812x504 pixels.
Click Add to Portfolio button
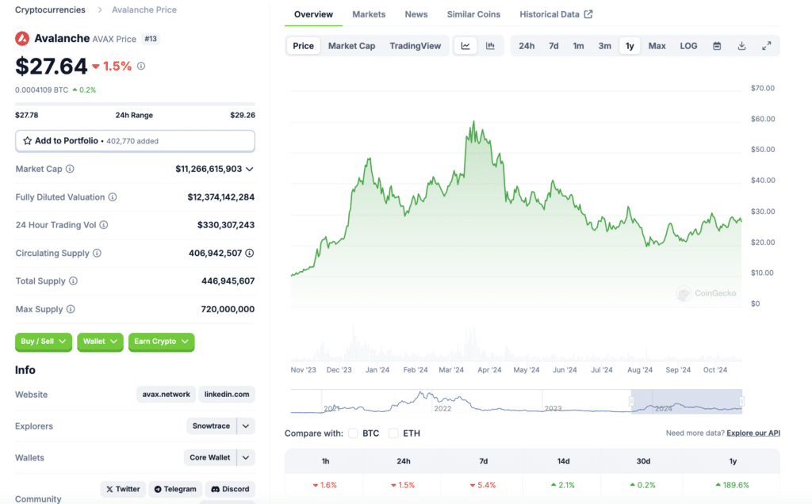(x=135, y=141)
